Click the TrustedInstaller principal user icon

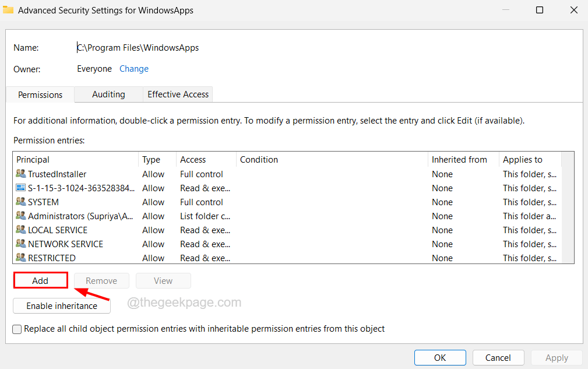(20, 174)
